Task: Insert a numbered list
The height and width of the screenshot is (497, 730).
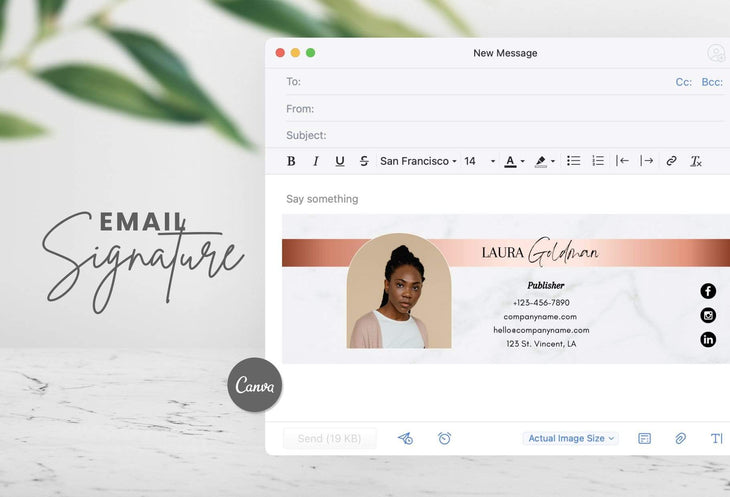Action: 598,161
